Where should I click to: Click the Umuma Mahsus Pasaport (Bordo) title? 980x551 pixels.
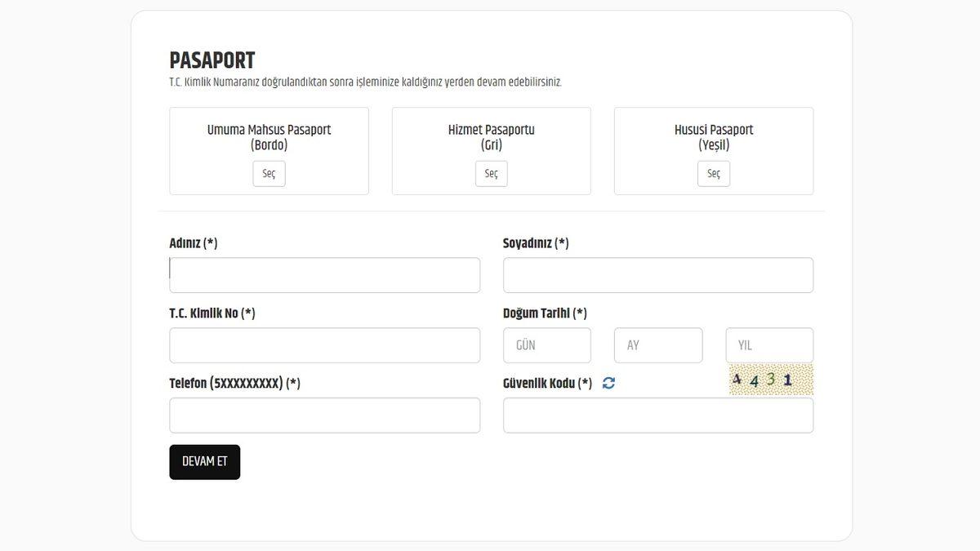coord(269,137)
